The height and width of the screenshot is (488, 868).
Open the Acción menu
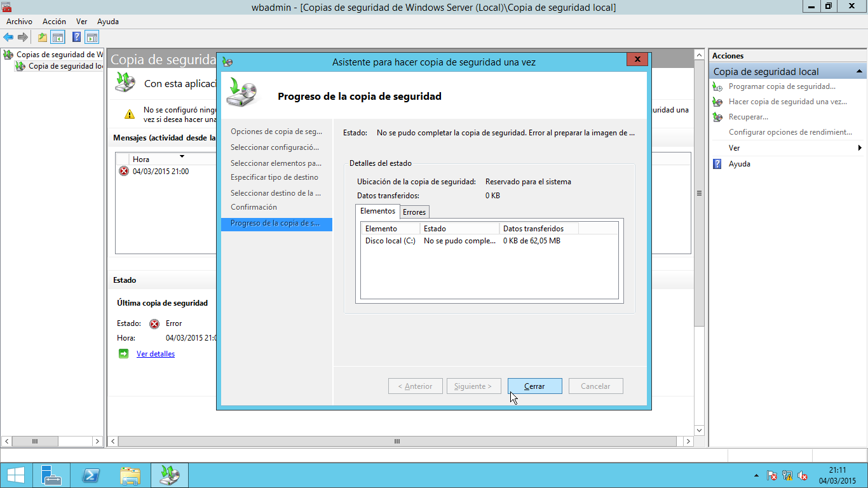(54, 22)
